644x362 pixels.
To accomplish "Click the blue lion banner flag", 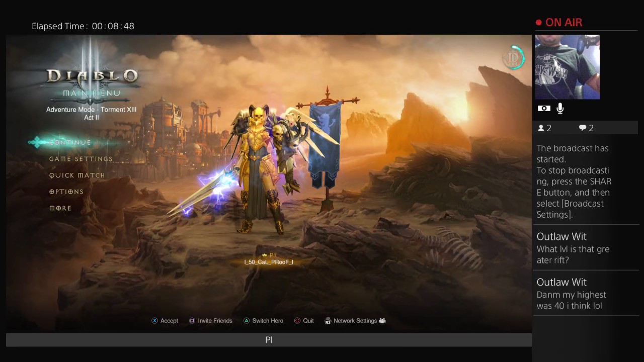I will tap(325, 146).
